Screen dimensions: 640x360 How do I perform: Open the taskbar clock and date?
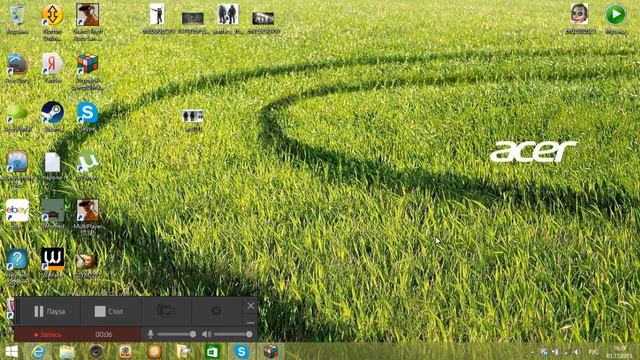tap(620, 352)
